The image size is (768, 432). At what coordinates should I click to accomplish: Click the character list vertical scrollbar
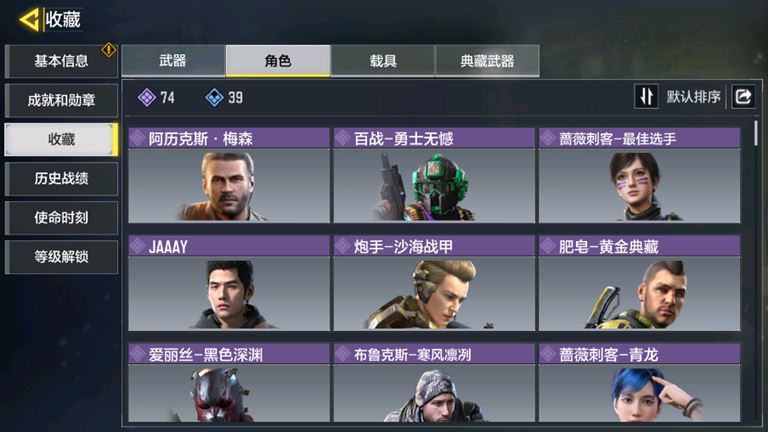coord(756,133)
